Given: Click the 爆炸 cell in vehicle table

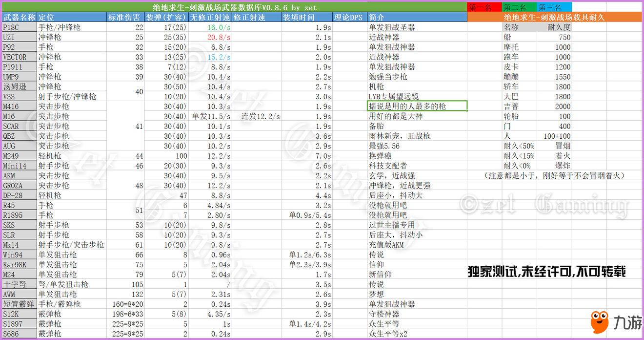Looking at the screenshot, I should pyautogui.click(x=554, y=166).
